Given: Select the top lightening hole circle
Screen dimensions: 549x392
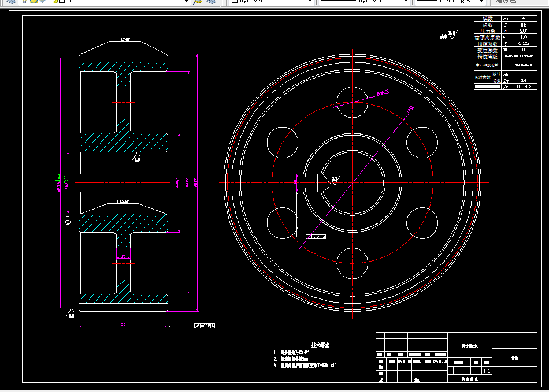Looking at the screenshot, I should point(353,102).
